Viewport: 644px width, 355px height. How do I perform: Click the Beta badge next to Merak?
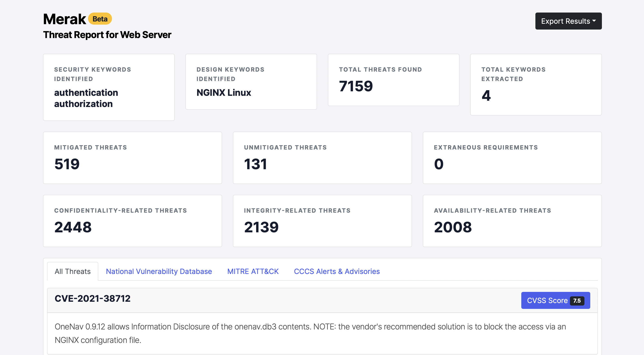(100, 19)
